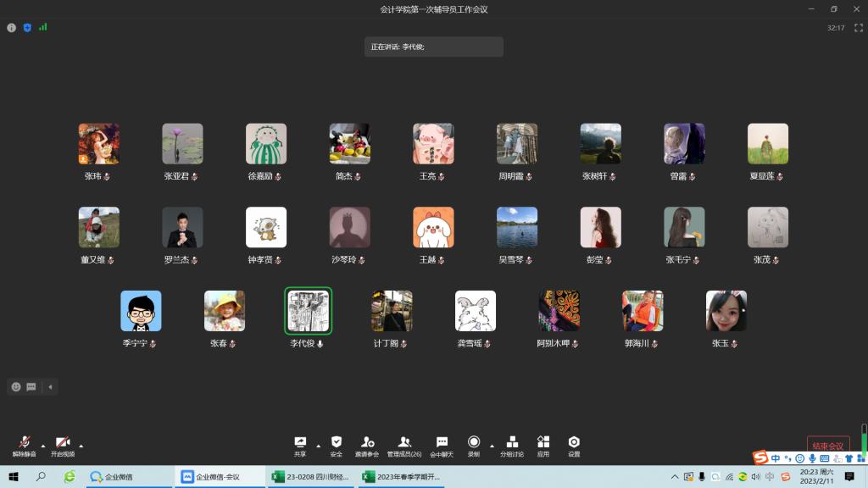The width and height of the screenshot is (868, 488).
Task: Open the share screen (共享) tool
Action: 300,442
